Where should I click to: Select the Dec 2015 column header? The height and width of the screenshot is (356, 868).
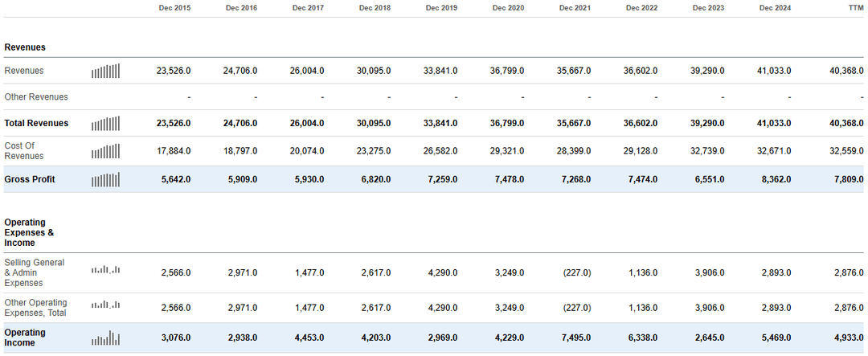click(x=174, y=8)
